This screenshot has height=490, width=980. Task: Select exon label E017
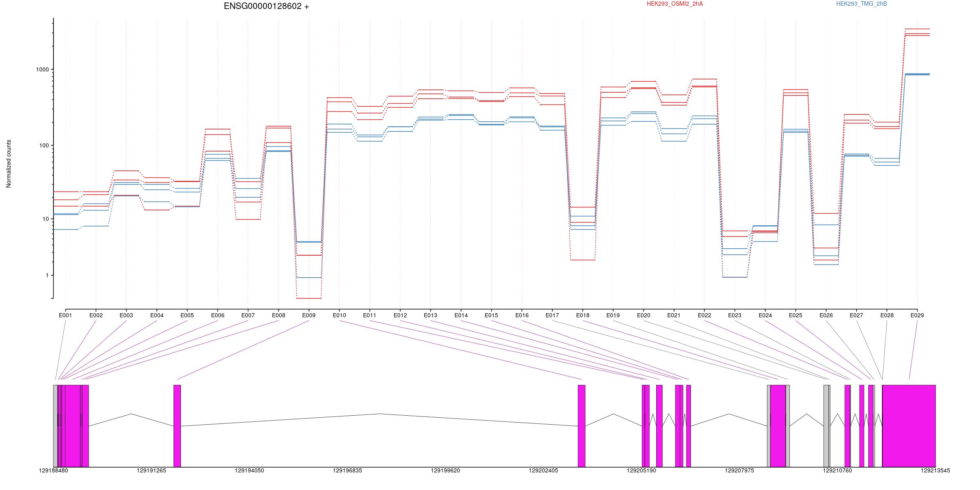[552, 315]
